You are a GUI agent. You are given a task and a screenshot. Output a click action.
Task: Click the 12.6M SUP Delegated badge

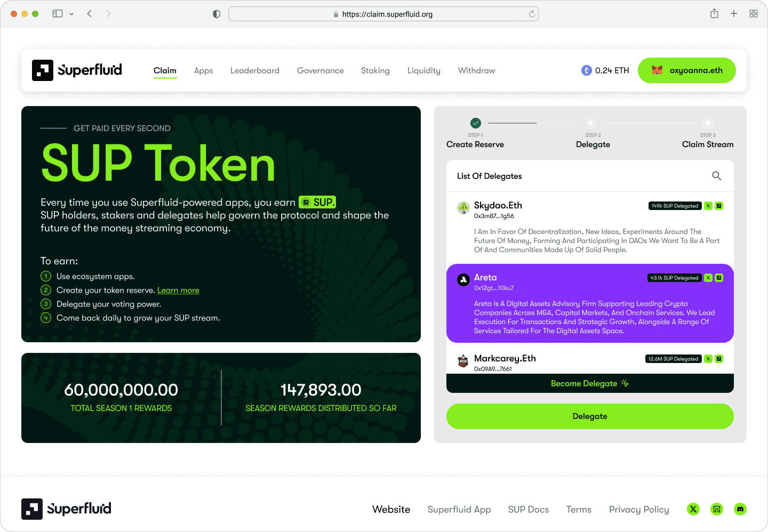[673, 359]
